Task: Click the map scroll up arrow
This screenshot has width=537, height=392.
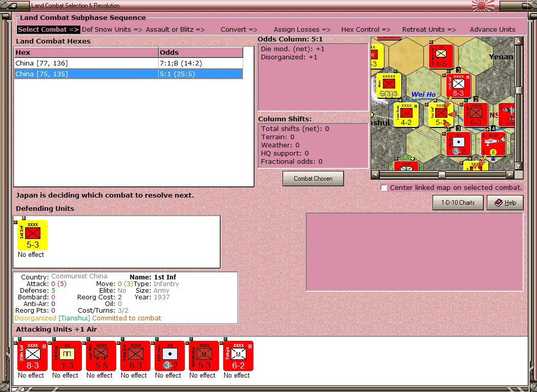Action: pyautogui.click(x=519, y=41)
